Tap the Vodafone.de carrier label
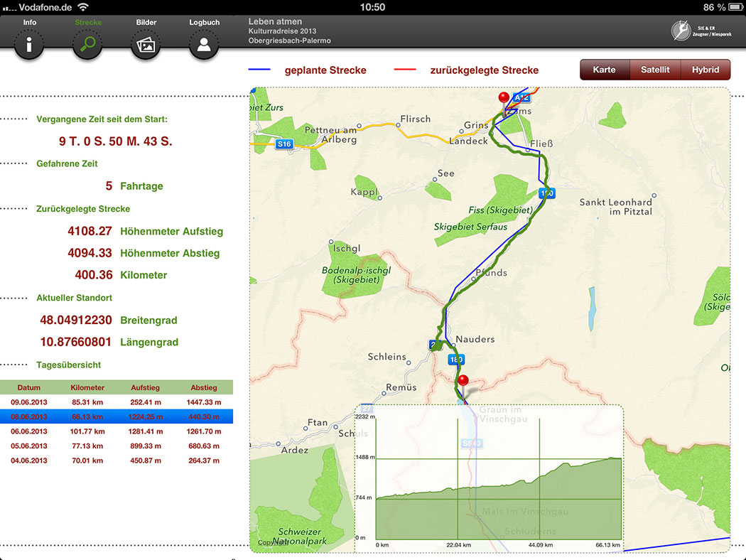The height and width of the screenshot is (560, 746). click(45, 7)
